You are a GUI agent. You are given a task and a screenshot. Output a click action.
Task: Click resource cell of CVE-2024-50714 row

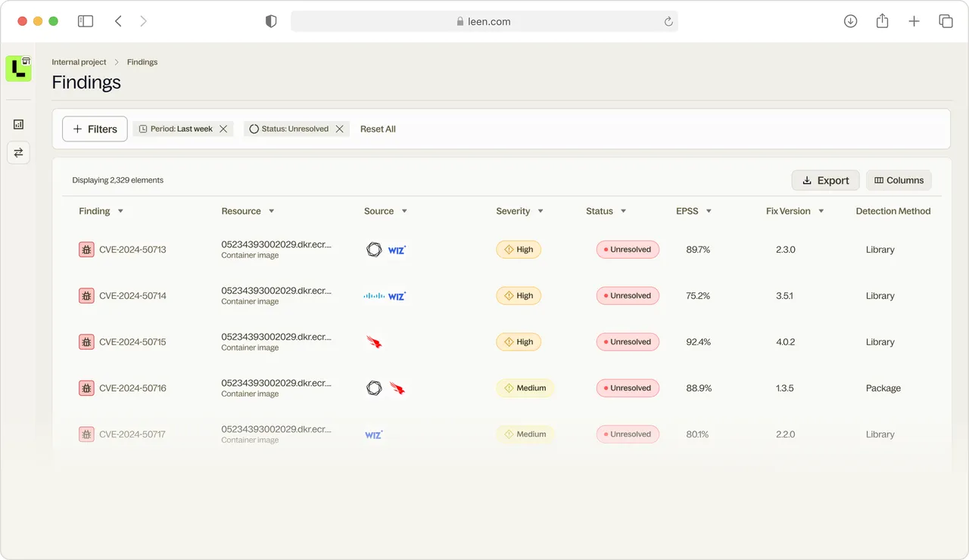(x=276, y=296)
